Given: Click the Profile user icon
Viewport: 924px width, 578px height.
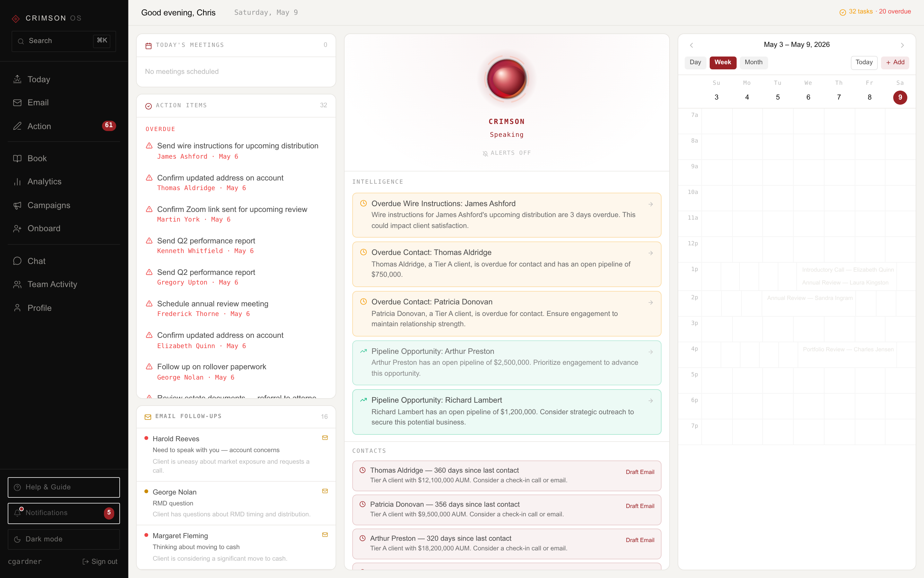Looking at the screenshot, I should (17, 308).
